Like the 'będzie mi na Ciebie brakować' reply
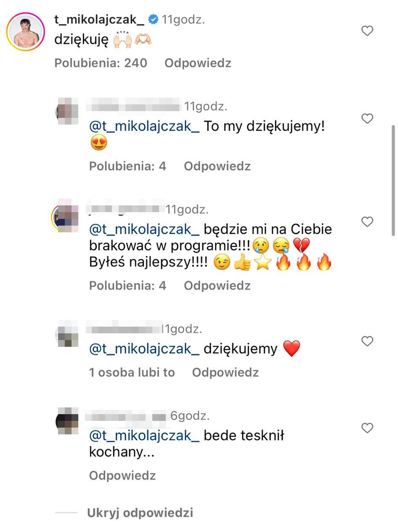The width and height of the screenshot is (398, 532). (x=367, y=222)
